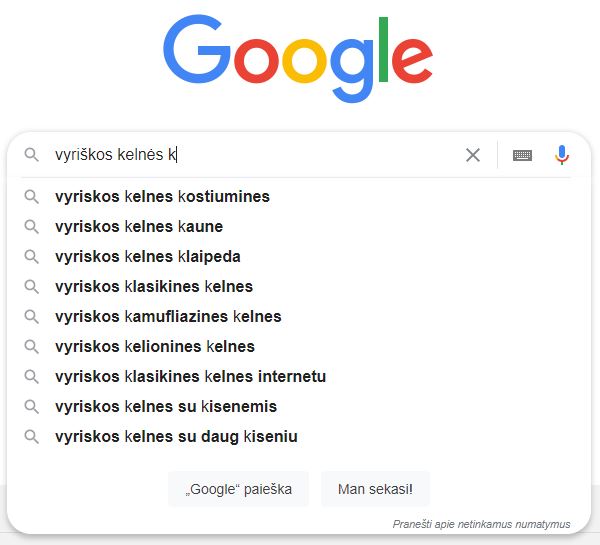This screenshot has height=545, width=600.
Task: Pick 'vyriskos klasikines kelnes internetu' suggestion
Action: [190, 377]
